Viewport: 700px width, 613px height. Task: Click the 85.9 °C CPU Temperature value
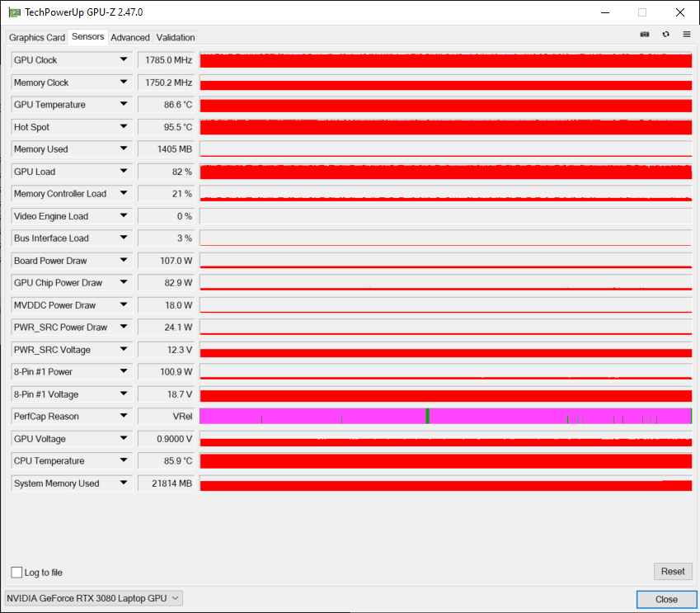[x=167, y=461]
